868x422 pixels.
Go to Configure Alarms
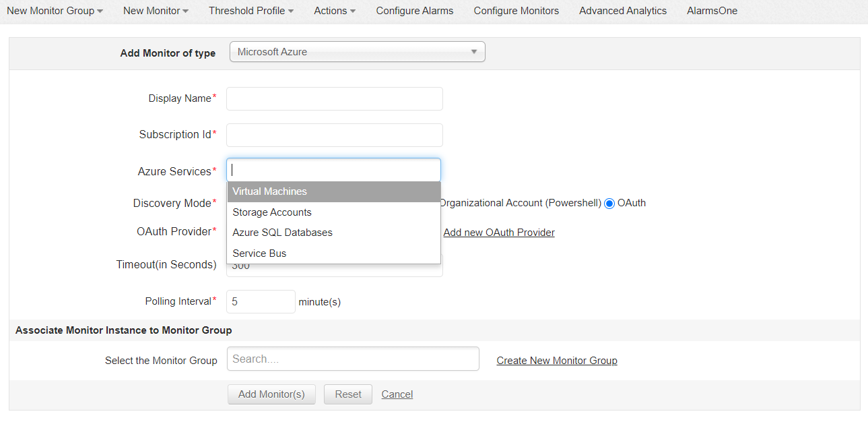415,11
